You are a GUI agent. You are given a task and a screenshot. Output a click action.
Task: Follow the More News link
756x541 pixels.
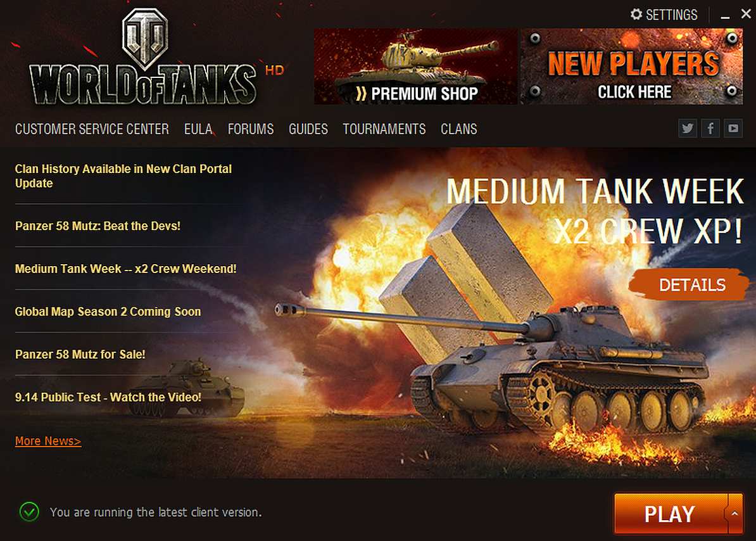(x=48, y=441)
